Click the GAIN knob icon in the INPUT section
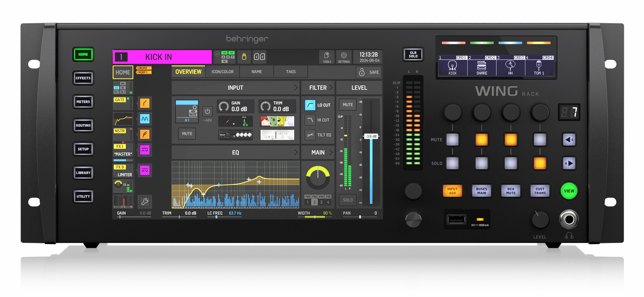Viewport: 644px width, 297px height. tap(224, 106)
